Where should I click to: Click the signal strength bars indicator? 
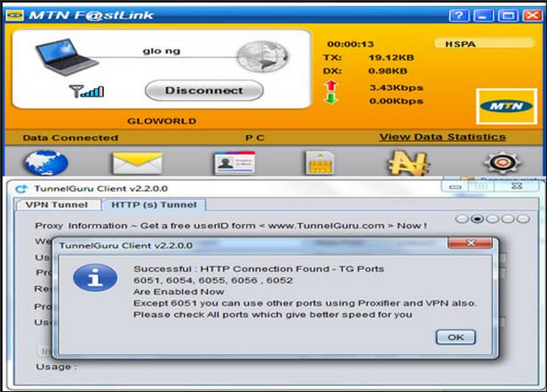pyautogui.click(x=87, y=91)
